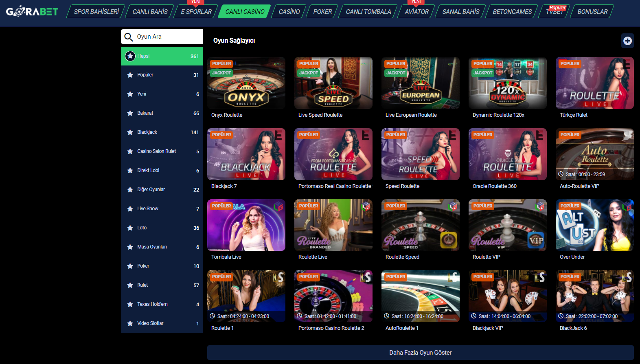Open Türkçe Rulet game thumbnail
The width and height of the screenshot is (640, 364).
pyautogui.click(x=595, y=83)
